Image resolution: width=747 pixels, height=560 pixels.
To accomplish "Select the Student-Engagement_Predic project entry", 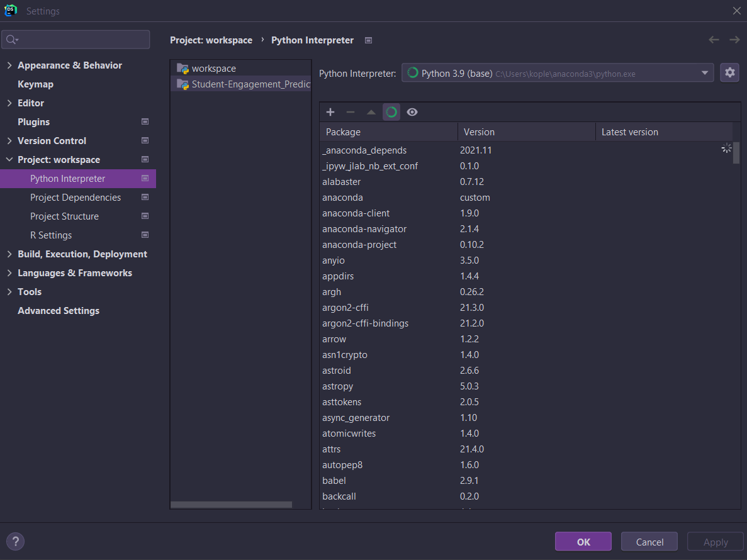I will [x=240, y=84].
